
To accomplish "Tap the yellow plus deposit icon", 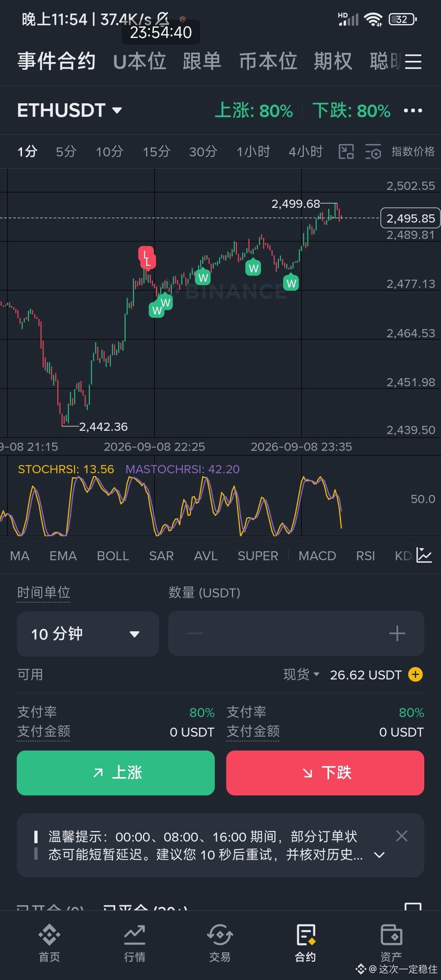I will 415,674.
